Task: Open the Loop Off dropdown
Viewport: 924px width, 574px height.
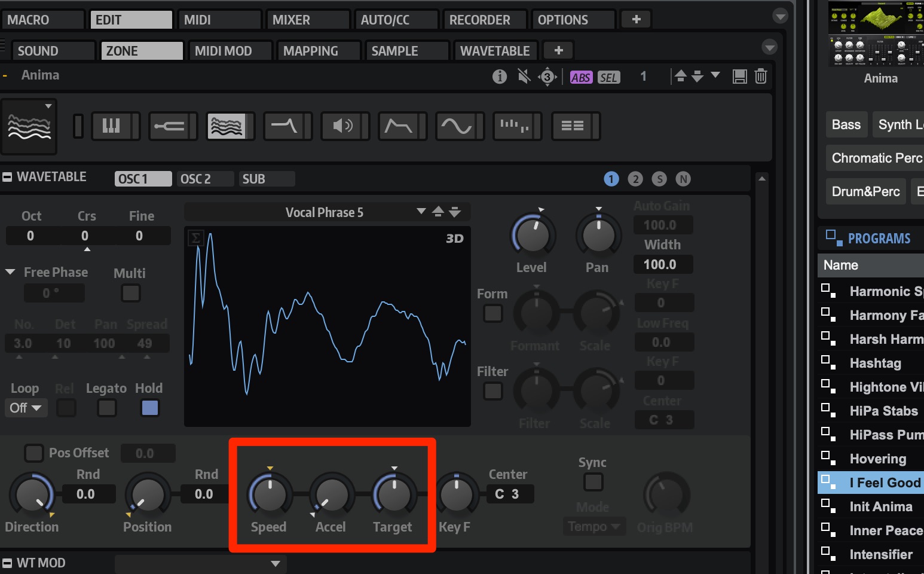Action: (26, 408)
